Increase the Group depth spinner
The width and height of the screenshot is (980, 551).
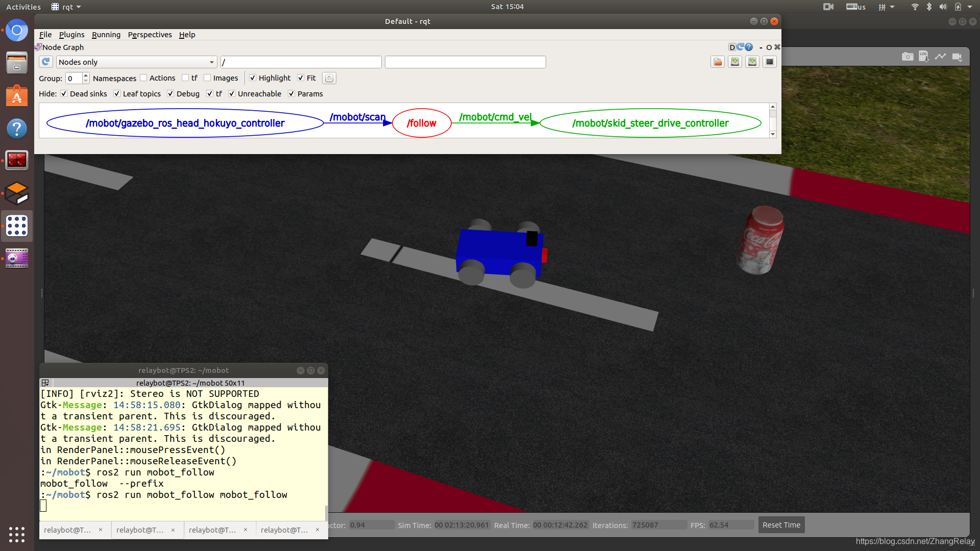pos(86,76)
